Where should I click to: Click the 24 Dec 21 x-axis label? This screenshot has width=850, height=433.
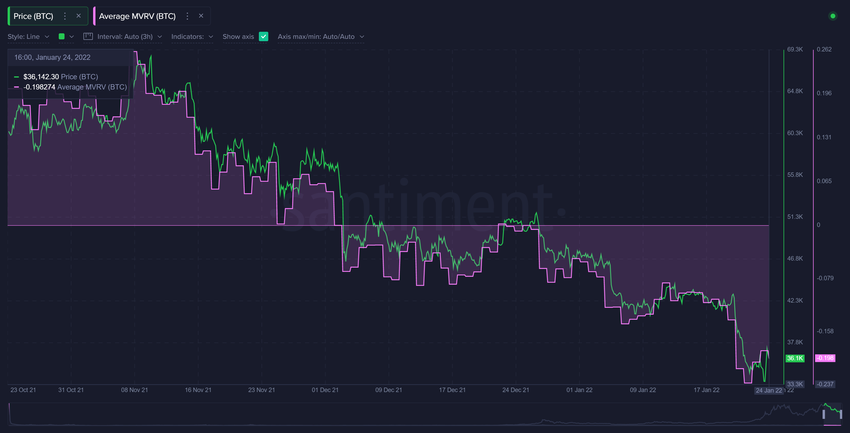pyautogui.click(x=516, y=390)
